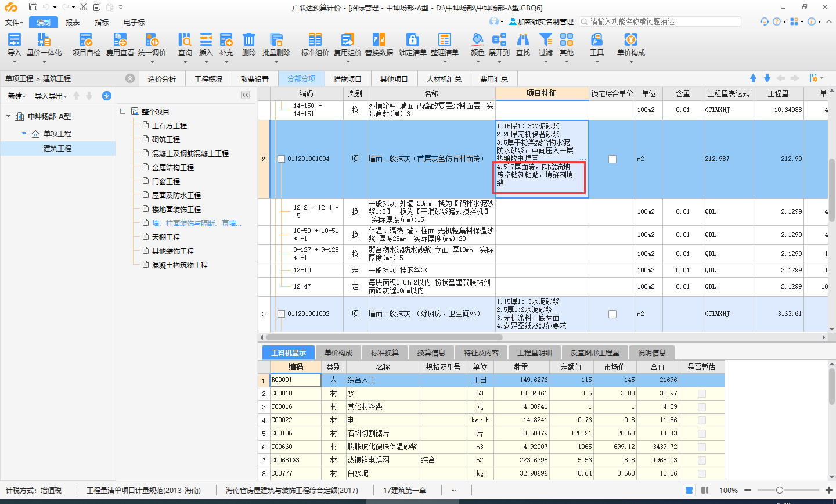This screenshot has width=836, height=504.
Task: Open 标准组价 standard pricing
Action: pos(315,44)
